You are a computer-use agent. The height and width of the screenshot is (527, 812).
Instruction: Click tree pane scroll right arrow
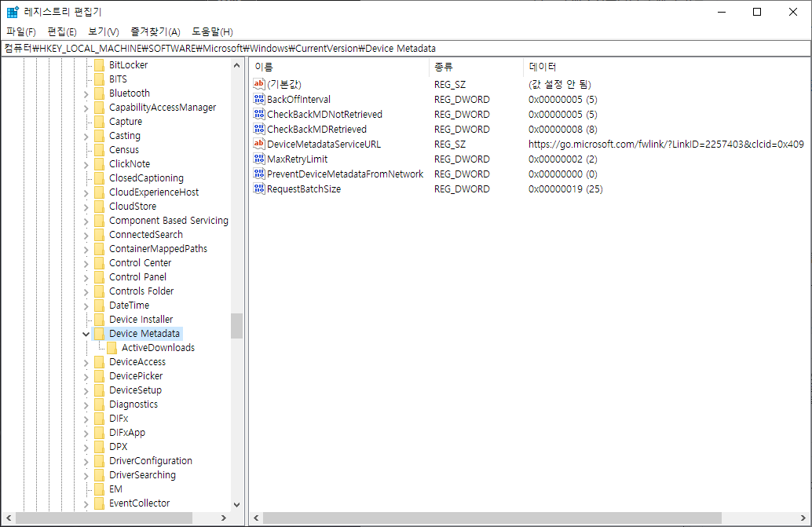[x=224, y=518]
